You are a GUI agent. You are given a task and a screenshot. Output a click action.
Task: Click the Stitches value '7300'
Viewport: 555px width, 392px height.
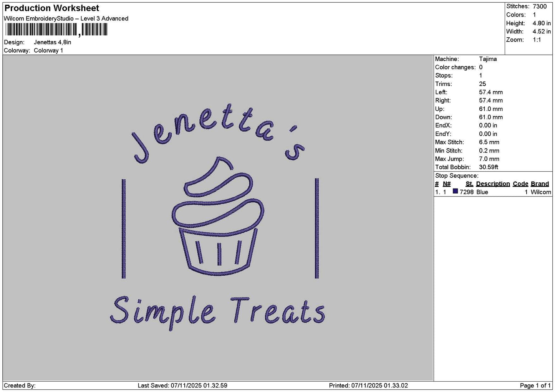[540, 6]
